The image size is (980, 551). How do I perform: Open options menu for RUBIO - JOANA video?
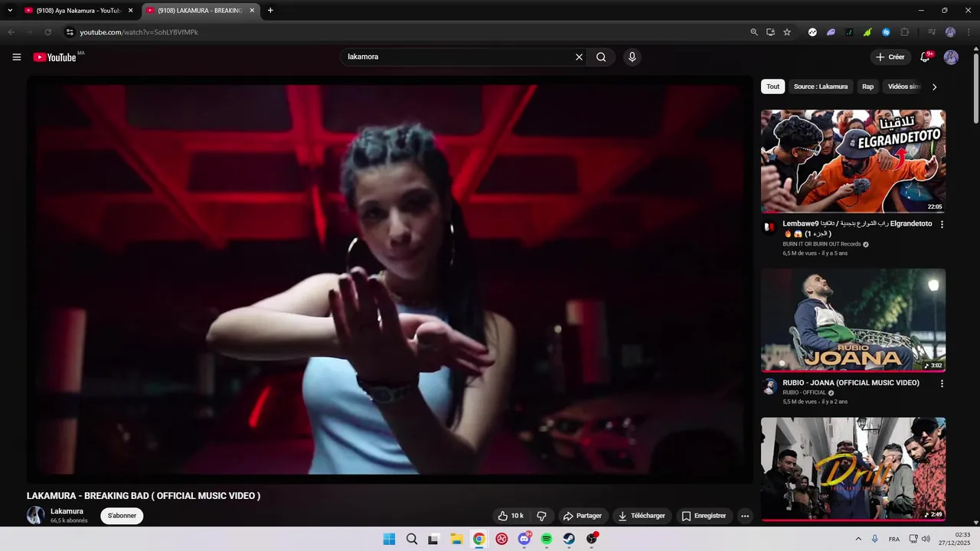942,383
